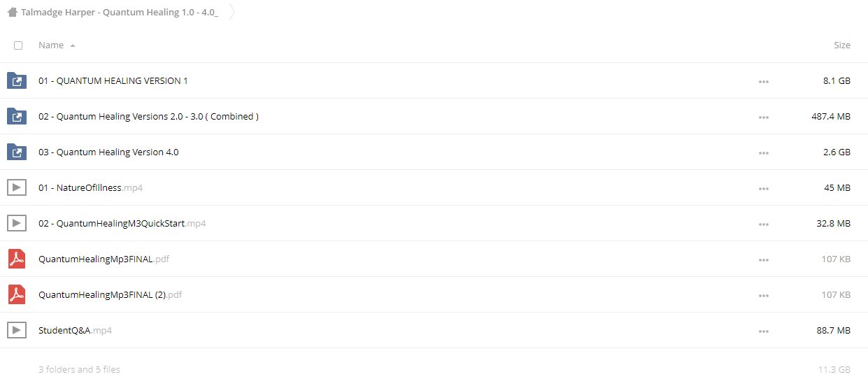Go to the home icon in the breadcrumb
This screenshot has height=386, width=868.
click(x=13, y=12)
